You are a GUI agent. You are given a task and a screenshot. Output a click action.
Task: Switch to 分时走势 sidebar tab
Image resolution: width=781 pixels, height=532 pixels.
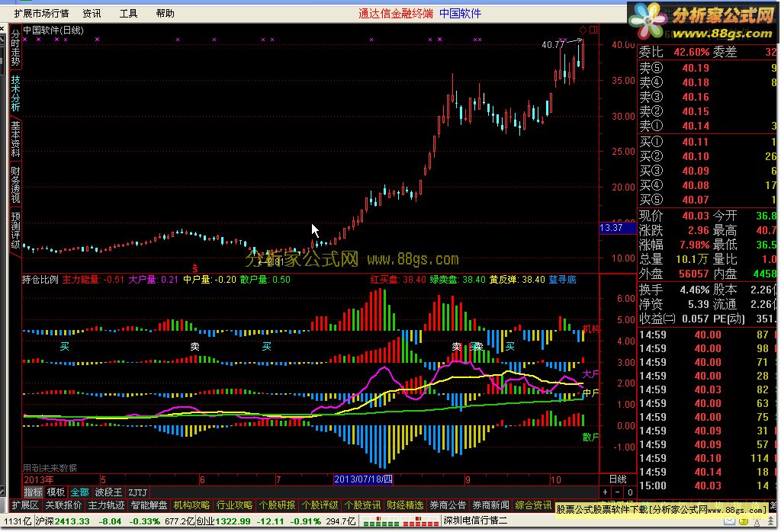pyautogui.click(x=15, y=48)
